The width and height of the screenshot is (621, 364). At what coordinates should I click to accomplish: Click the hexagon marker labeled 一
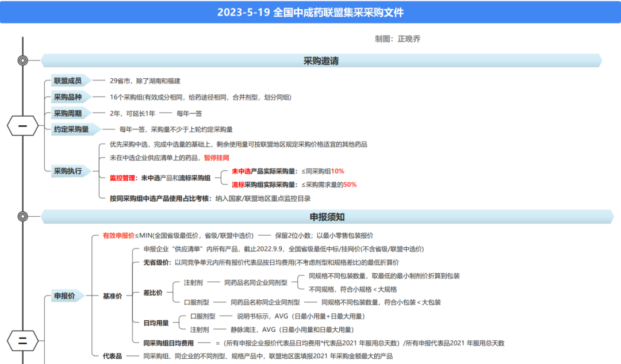(x=22, y=125)
